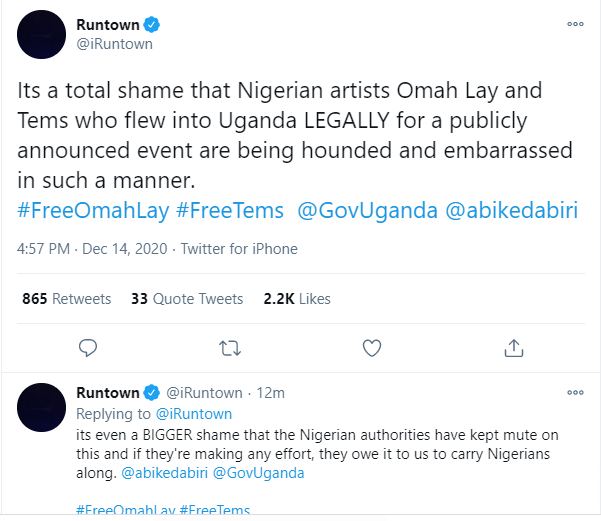View the 33 Quote Tweets
The height and width of the screenshot is (521, 601).
[187, 298]
